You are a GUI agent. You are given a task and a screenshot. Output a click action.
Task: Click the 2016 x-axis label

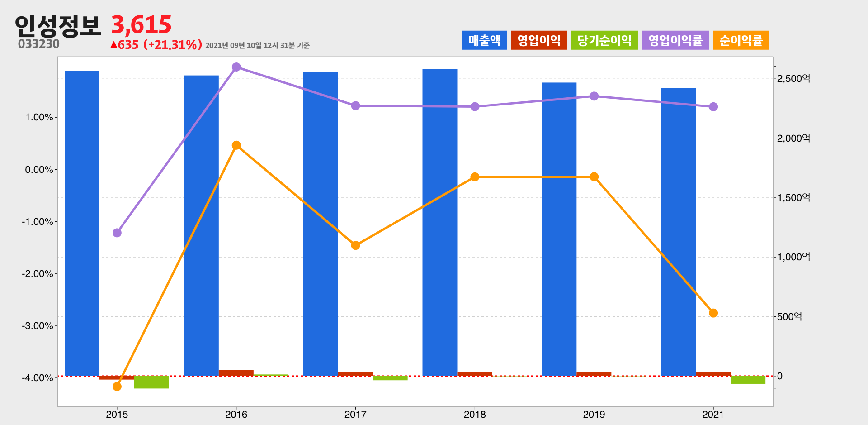(236, 415)
